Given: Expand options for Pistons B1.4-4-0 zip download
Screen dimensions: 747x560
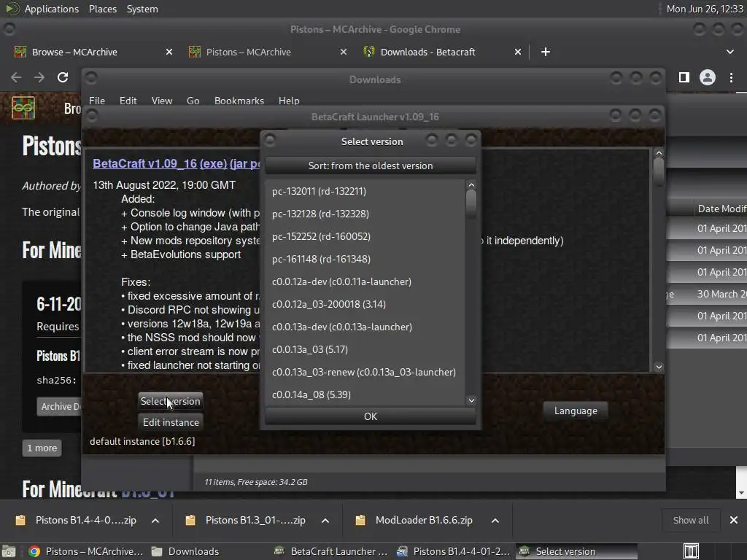Looking at the screenshot, I should click(x=155, y=521).
